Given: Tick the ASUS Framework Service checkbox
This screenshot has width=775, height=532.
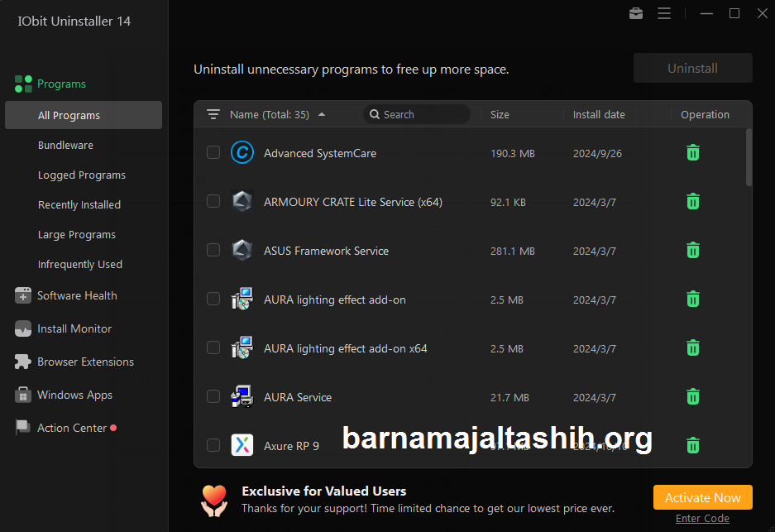Looking at the screenshot, I should 213,250.
